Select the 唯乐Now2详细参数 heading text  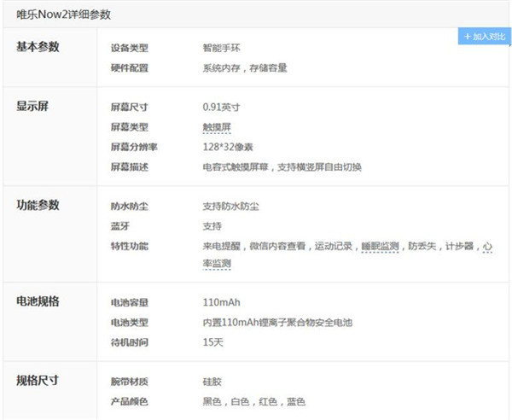[64, 15]
